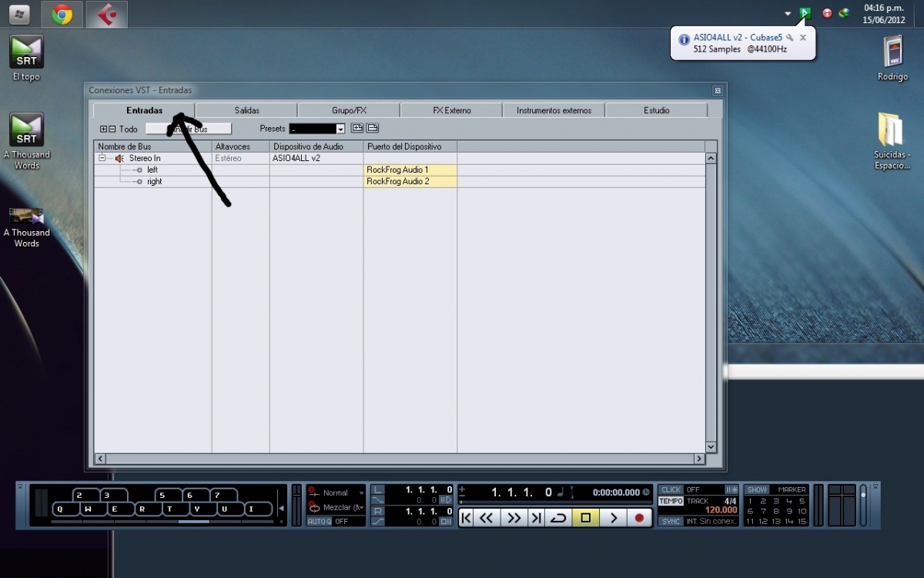Image resolution: width=924 pixels, height=578 pixels.
Task: Switch to the FX Externo tab
Action: (451, 110)
